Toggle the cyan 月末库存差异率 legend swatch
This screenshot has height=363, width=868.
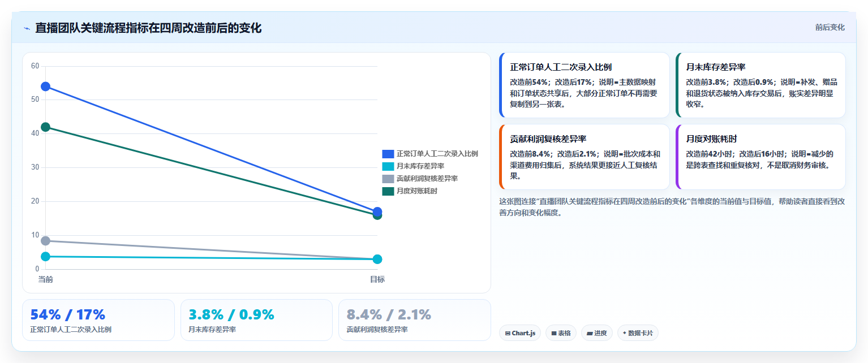(x=388, y=166)
